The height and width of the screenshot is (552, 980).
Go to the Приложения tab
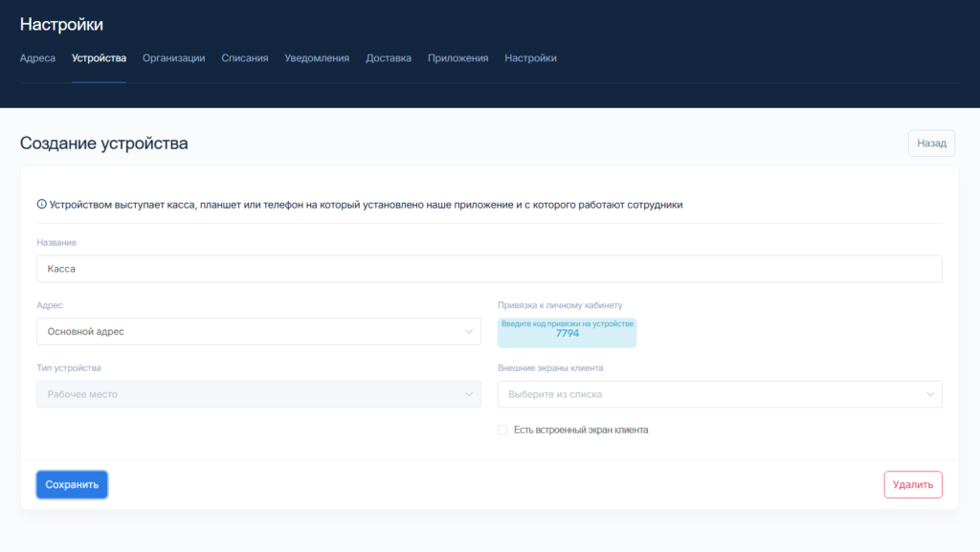tap(457, 58)
